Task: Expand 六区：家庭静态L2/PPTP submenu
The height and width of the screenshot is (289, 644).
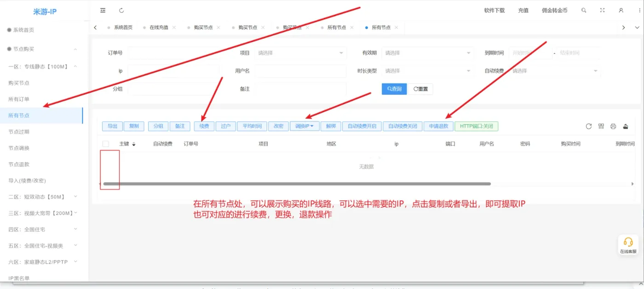Action: click(75, 261)
